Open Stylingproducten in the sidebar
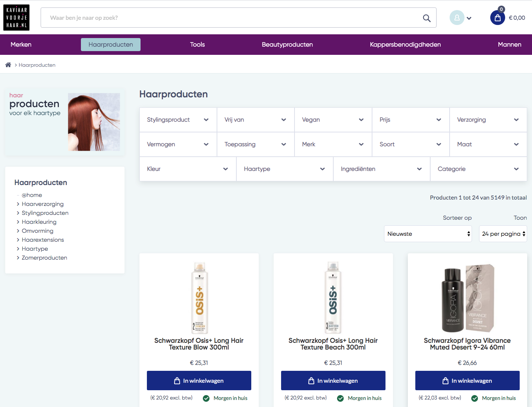This screenshot has width=532, height=407. [45, 213]
